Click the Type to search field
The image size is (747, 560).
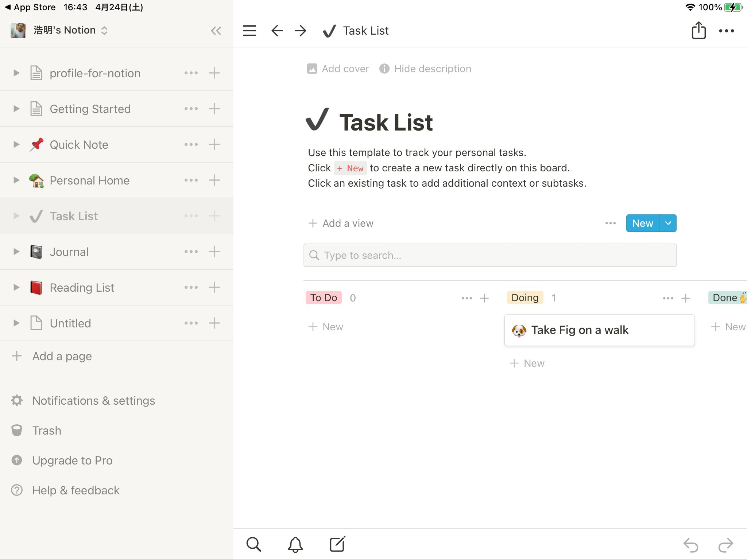tap(490, 255)
